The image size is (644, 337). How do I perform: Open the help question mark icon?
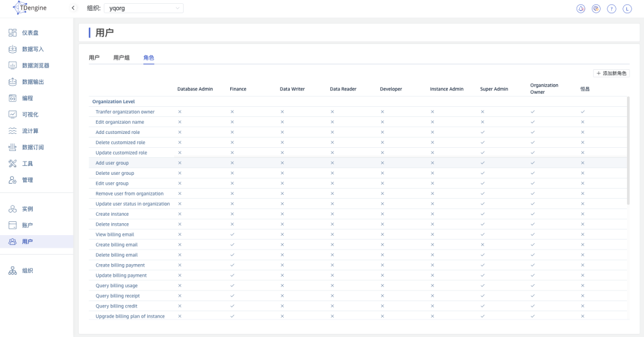[611, 9]
